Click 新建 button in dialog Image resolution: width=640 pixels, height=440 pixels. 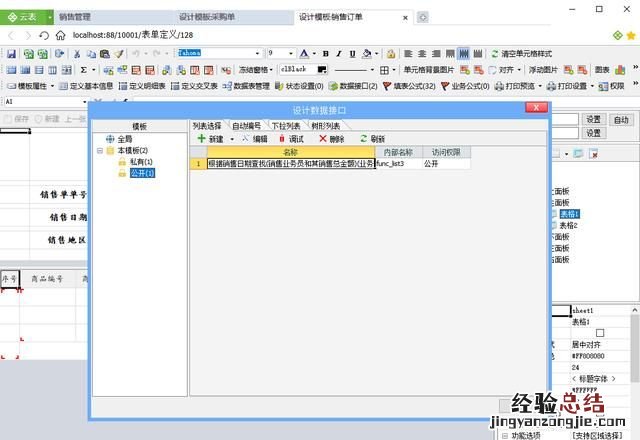tap(211, 139)
